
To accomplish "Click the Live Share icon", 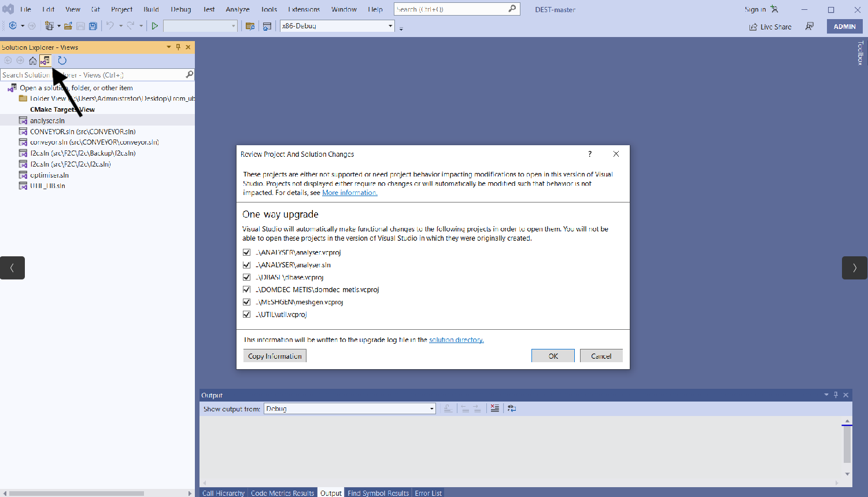I will [753, 27].
